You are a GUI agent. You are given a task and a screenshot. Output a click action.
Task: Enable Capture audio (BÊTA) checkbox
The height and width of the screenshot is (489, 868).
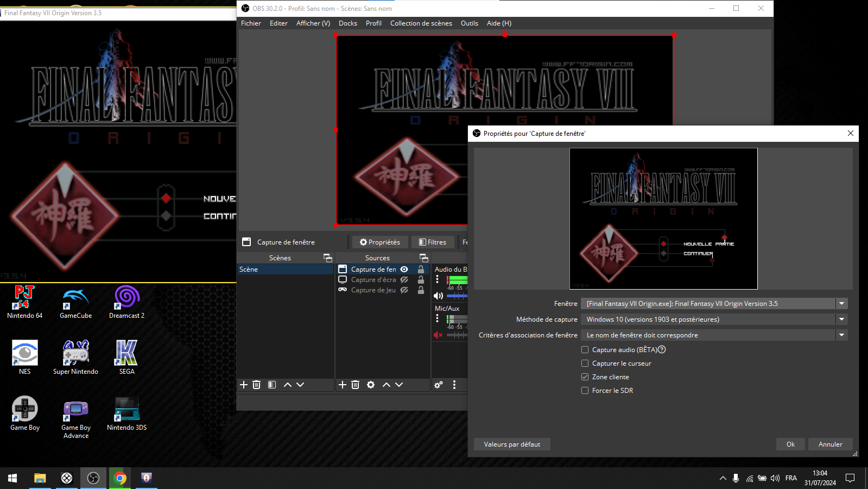click(x=585, y=349)
